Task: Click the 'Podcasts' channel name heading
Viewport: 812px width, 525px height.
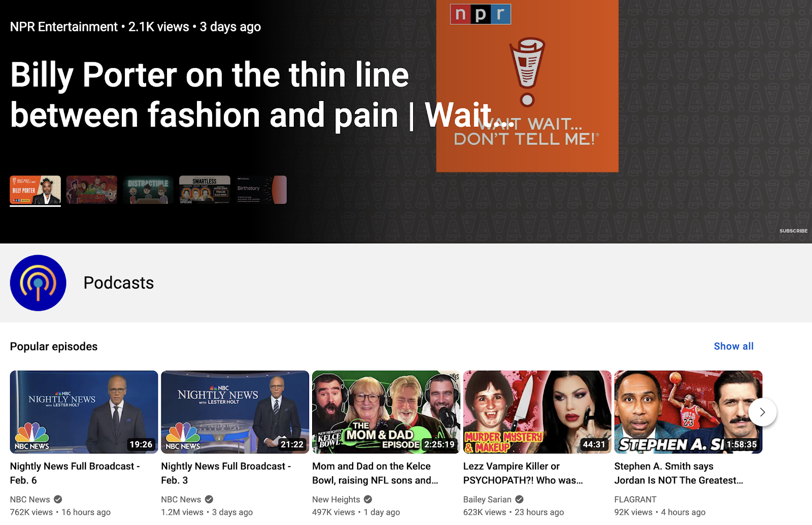Action: (119, 283)
